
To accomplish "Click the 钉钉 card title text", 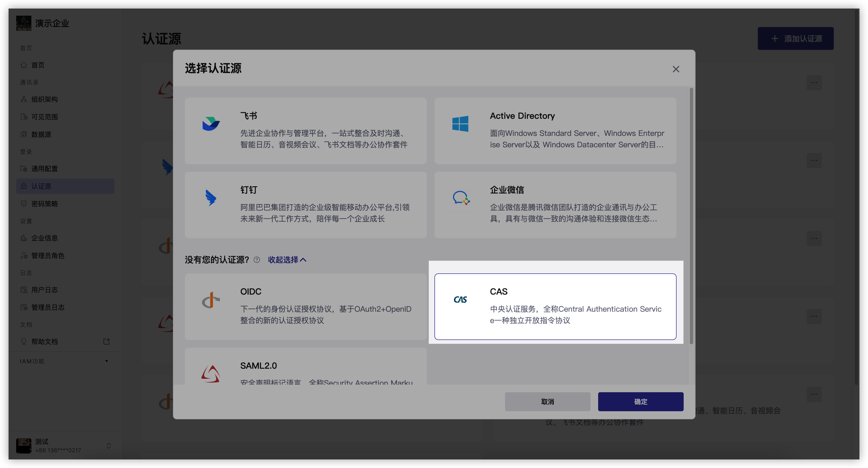I will point(249,190).
